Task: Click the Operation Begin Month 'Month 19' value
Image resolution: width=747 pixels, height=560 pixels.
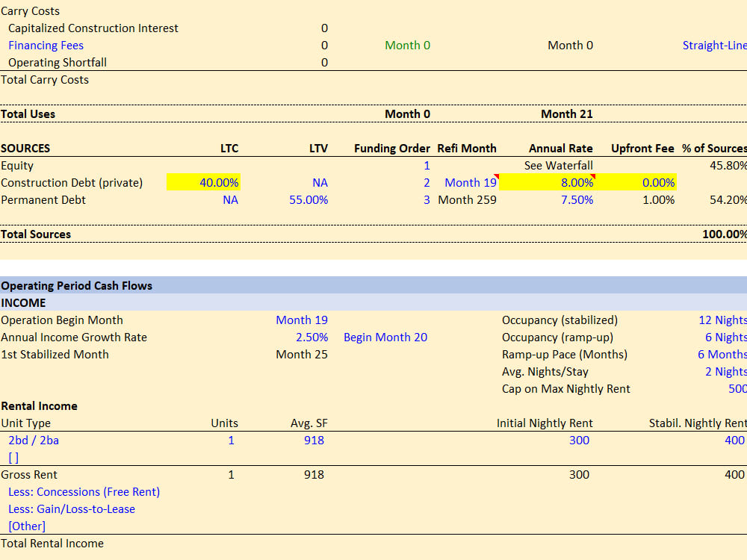Action: coord(302,320)
